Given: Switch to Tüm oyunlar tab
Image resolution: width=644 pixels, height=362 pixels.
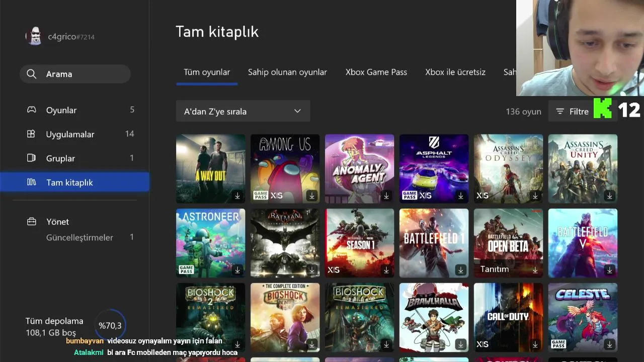Looking at the screenshot, I should pos(207,72).
